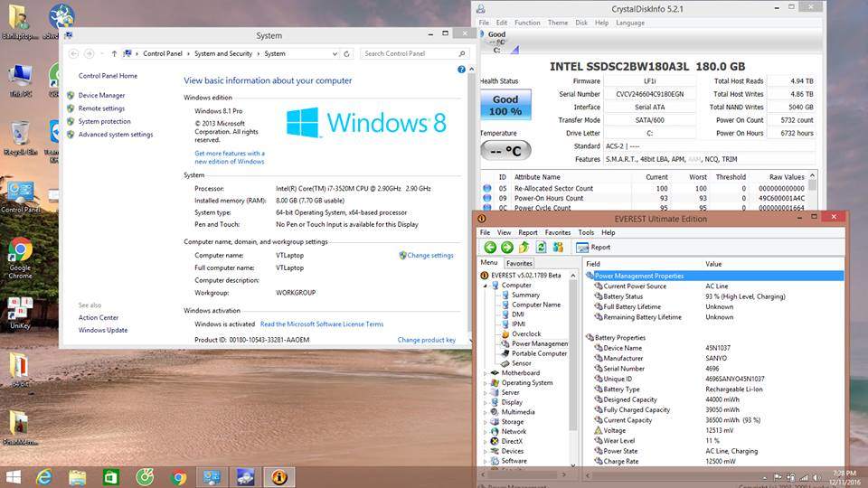This screenshot has height=488, width=868.
Task: Open the Function menu in CrystalDiskInfo
Action: click(x=527, y=23)
